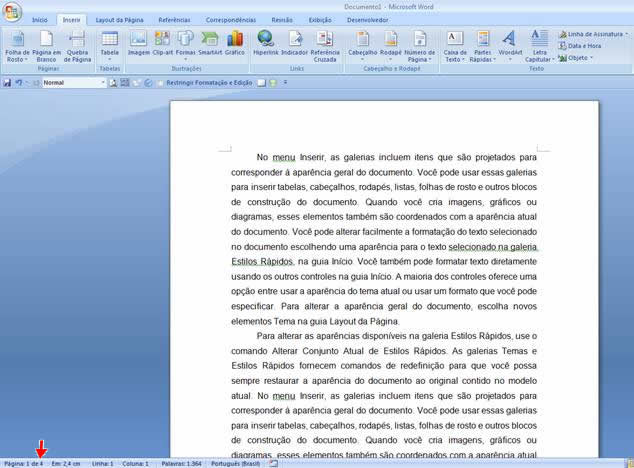This screenshot has height=468, width=634.
Task: Click the Em: 2,4 cm indicator
Action: (x=66, y=464)
